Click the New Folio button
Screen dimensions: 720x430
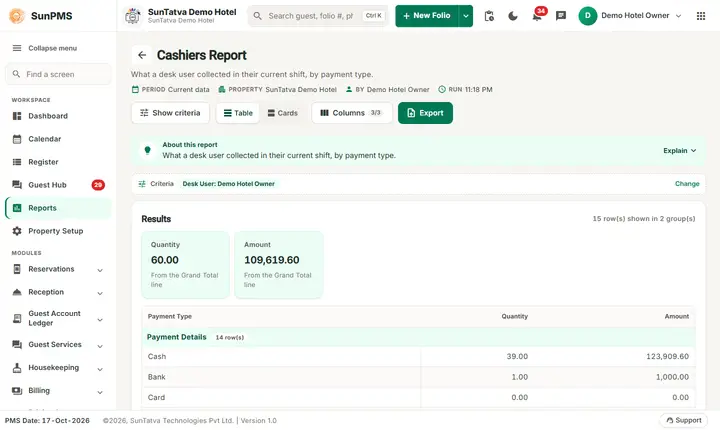427,16
